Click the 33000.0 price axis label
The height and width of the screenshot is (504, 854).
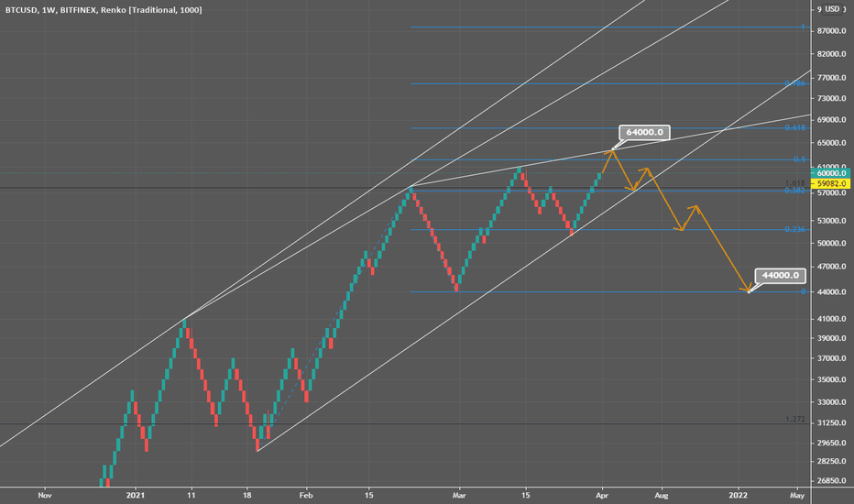(x=832, y=402)
